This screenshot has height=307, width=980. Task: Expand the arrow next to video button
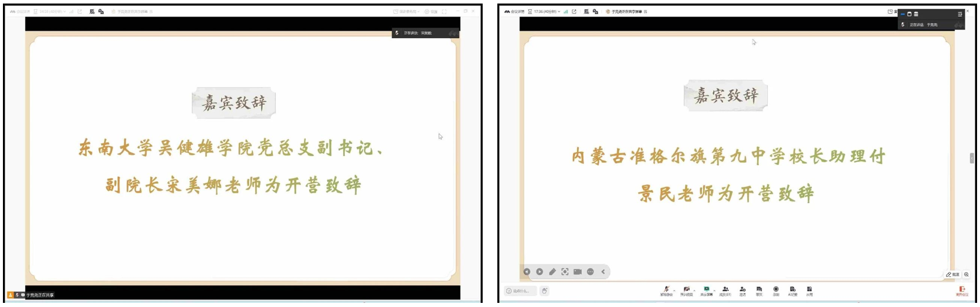(694, 291)
